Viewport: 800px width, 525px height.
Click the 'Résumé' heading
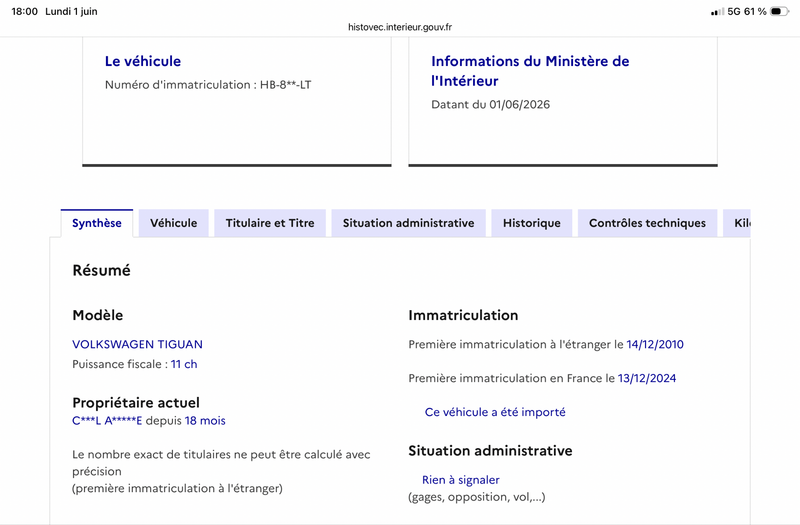pos(102,270)
